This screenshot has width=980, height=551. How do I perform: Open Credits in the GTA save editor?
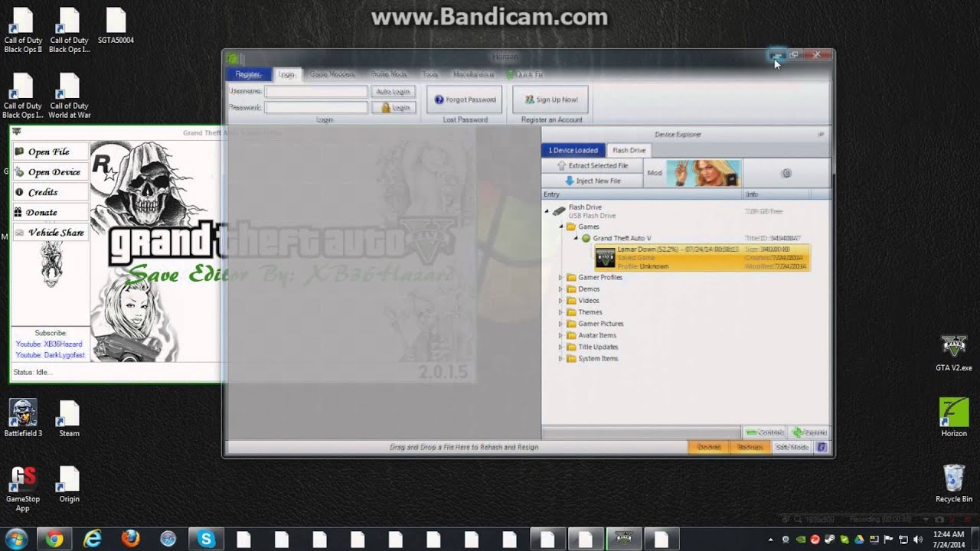coord(50,192)
